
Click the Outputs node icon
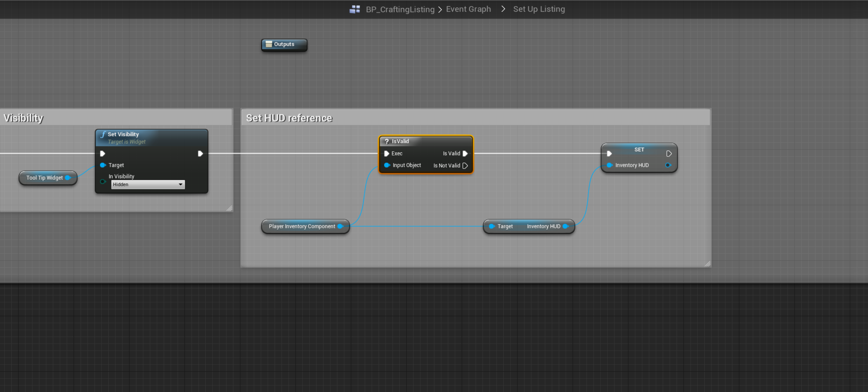coord(269,44)
